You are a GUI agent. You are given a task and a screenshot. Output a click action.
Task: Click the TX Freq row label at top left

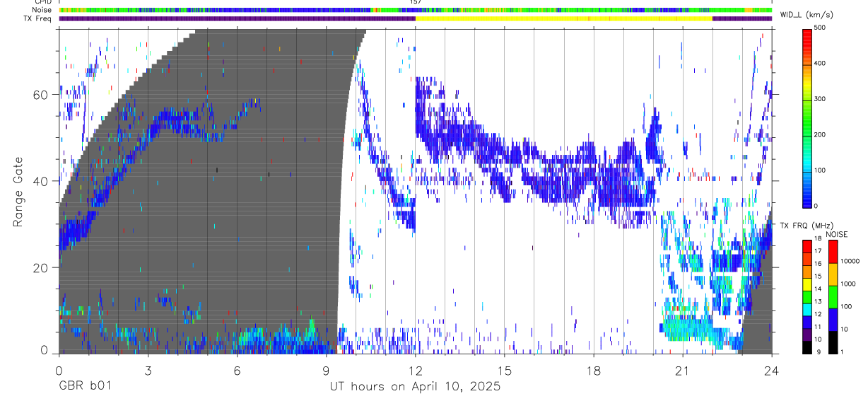(x=37, y=18)
